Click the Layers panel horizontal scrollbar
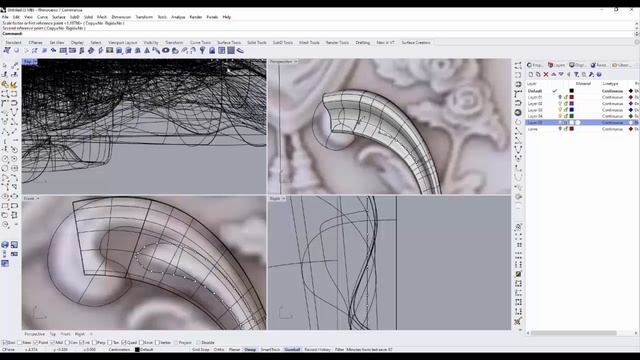Screen dimensions: 640x360 (x=573, y=333)
